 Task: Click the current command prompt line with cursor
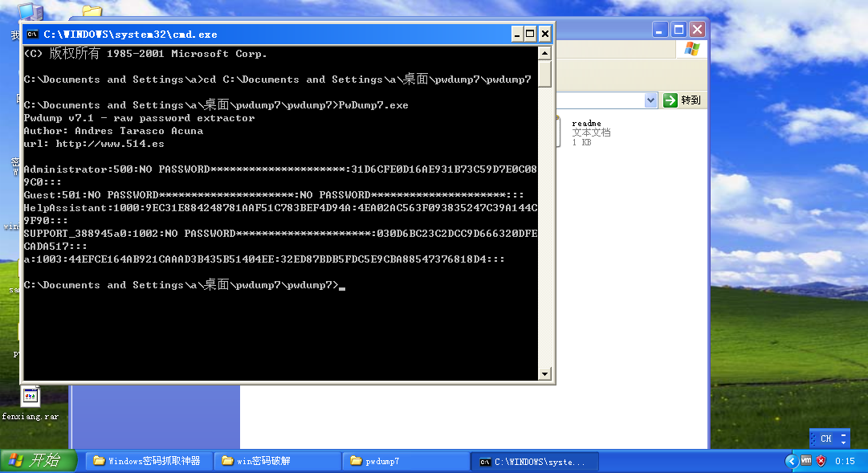[185, 285]
